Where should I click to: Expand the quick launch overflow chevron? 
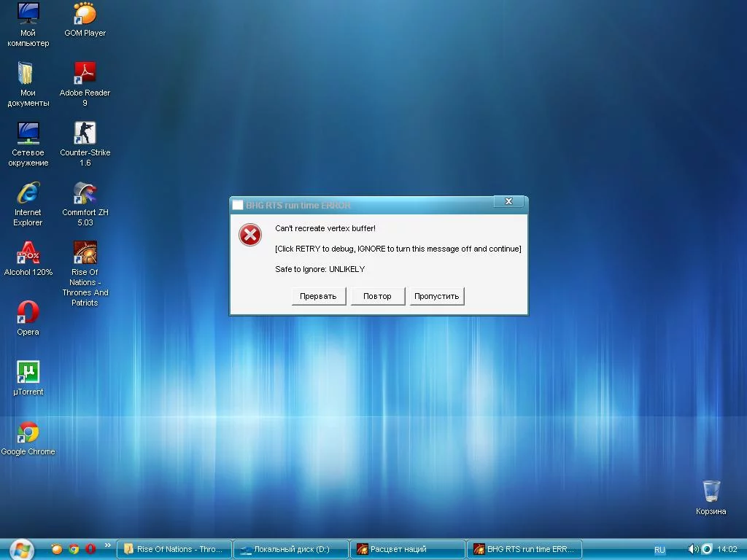click(108, 545)
